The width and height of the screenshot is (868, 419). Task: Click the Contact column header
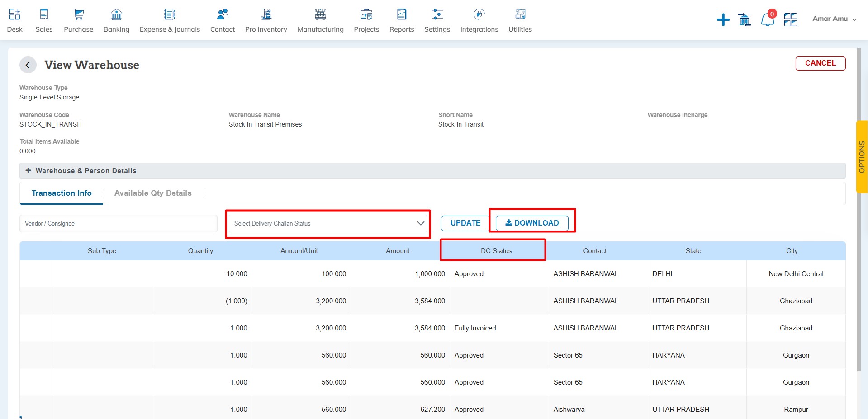tap(595, 251)
